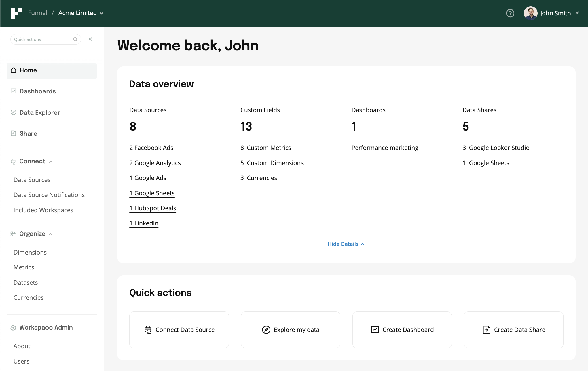Open the Data Source Notifications menu item
The image size is (588, 371).
(49, 195)
